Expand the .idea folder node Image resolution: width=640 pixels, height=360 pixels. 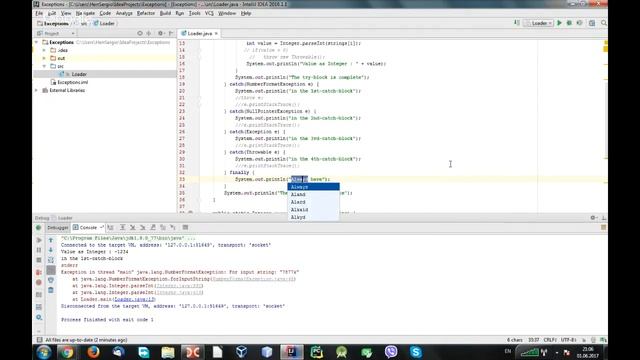tap(44, 50)
